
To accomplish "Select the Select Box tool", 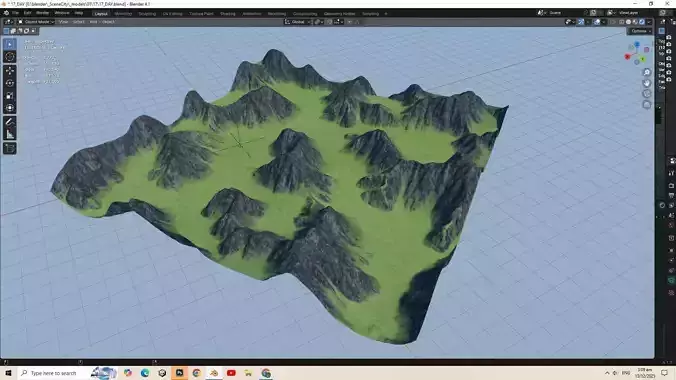I will (x=9, y=44).
